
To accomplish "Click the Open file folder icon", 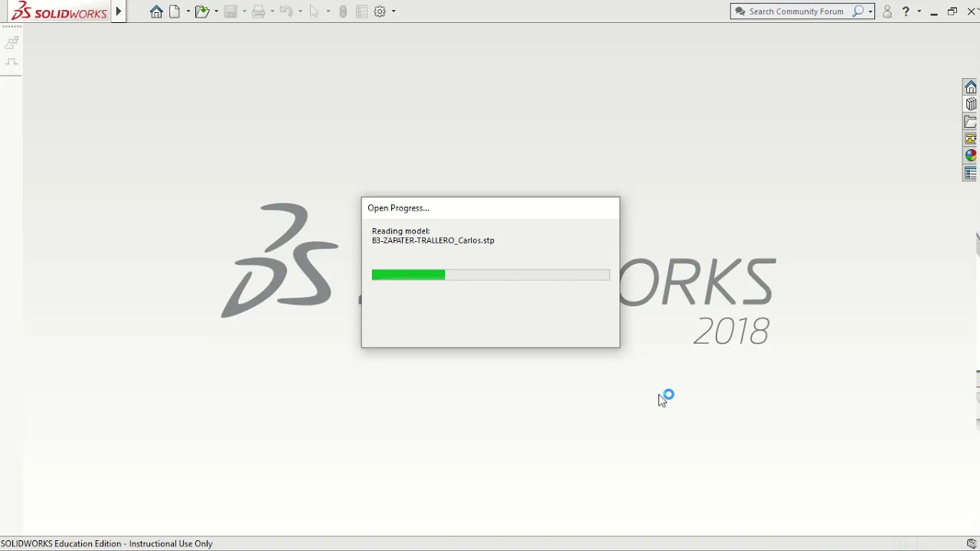I will click(x=202, y=11).
